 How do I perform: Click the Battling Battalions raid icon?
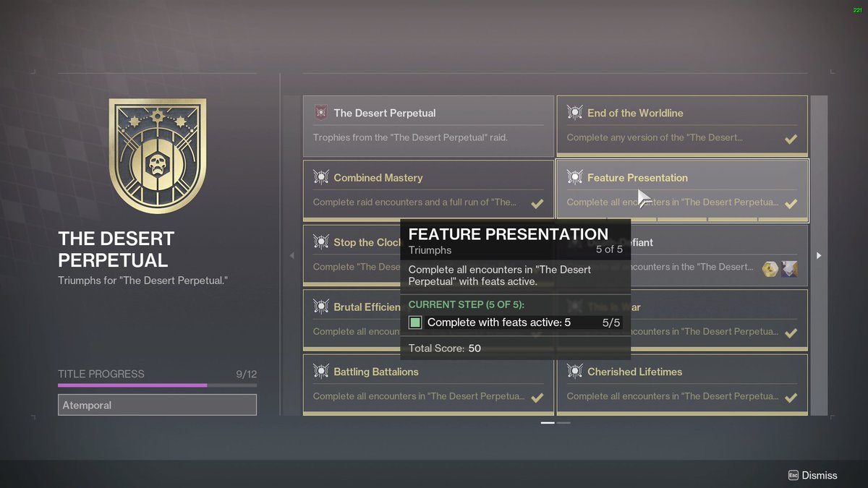[x=321, y=372]
